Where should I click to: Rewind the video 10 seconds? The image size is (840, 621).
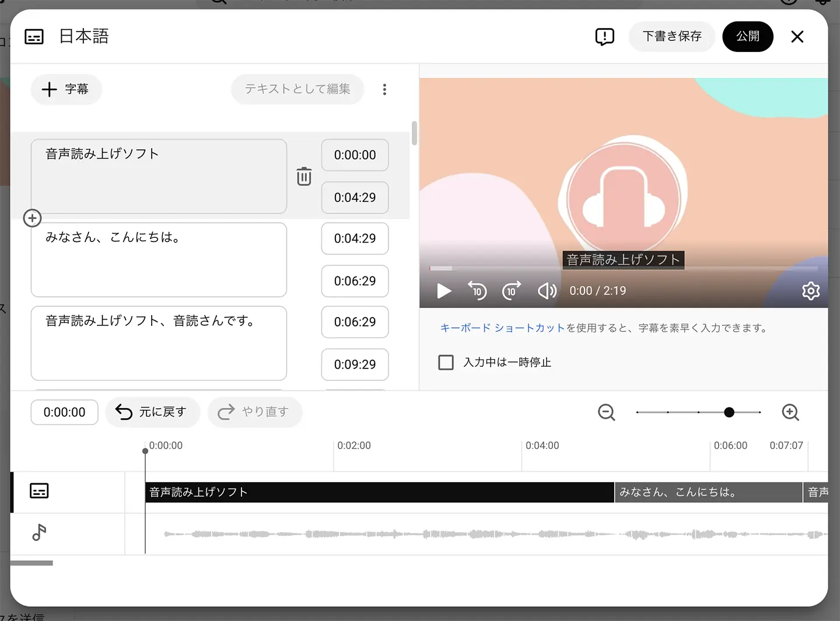click(x=477, y=291)
